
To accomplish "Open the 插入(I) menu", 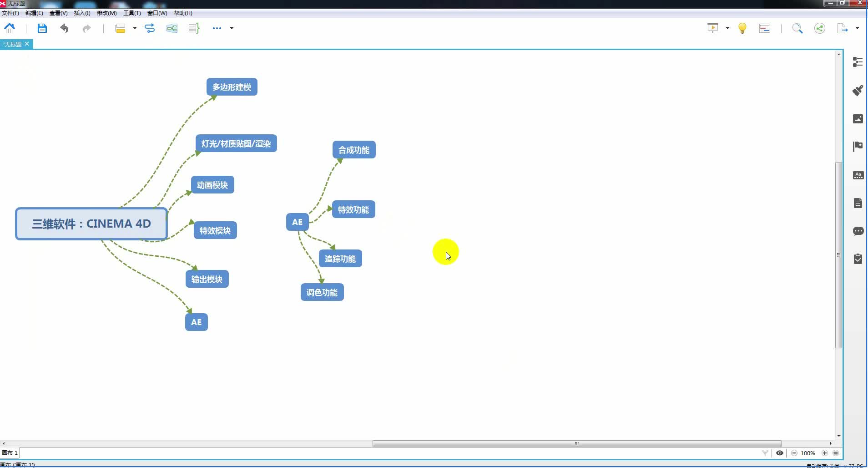I will click(82, 13).
